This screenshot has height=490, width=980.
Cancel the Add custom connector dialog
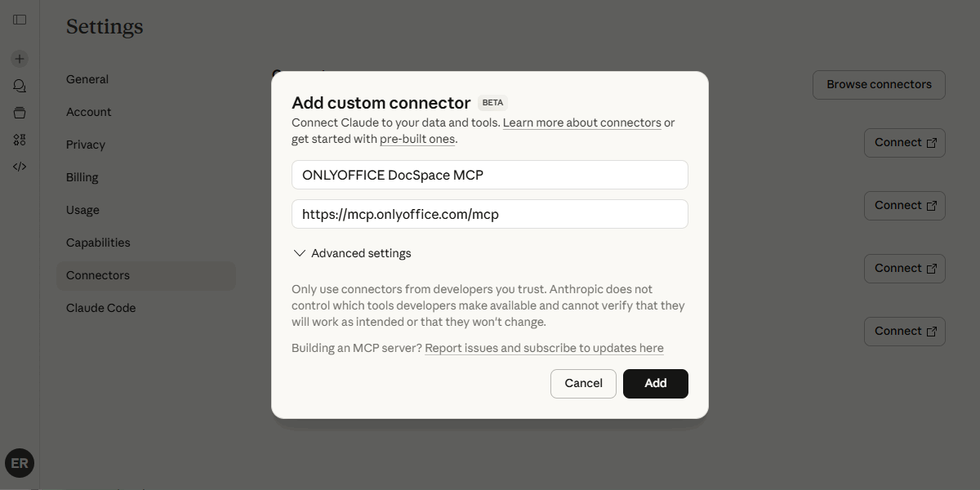coord(583,383)
